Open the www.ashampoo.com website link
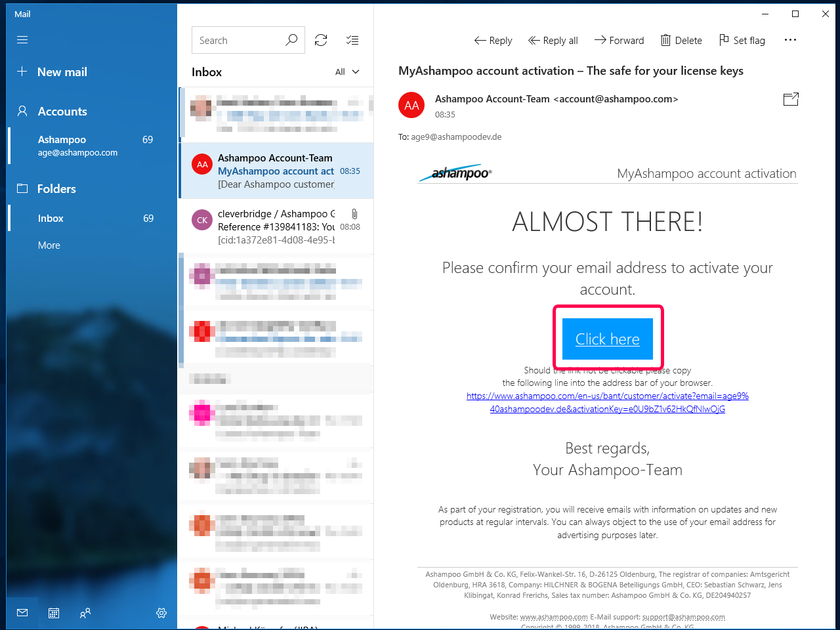The image size is (840, 630). coord(554,617)
